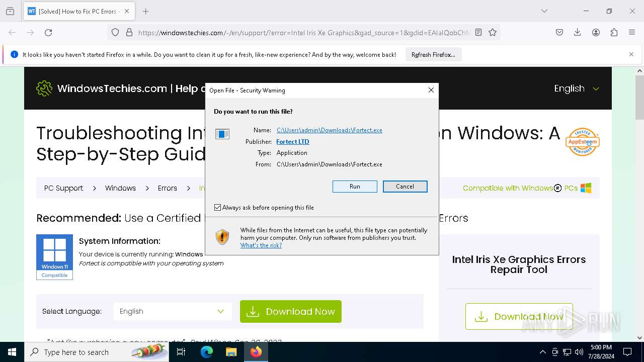Dismiss the Firefox refresh notification bar
Screen dimensions: 644x362
[631, 54]
